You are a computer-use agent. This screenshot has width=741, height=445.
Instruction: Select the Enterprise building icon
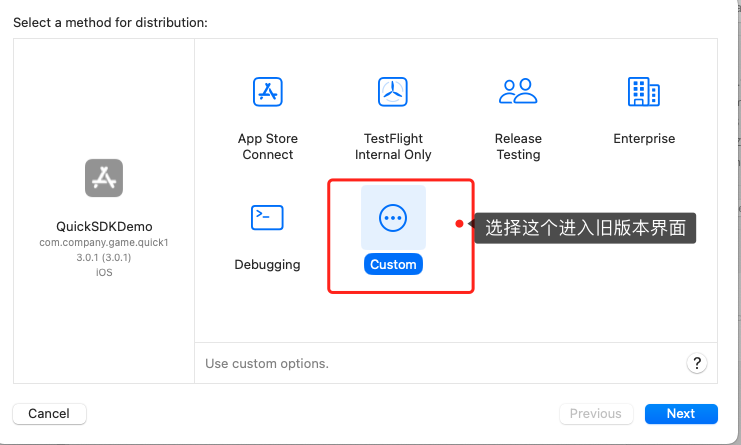pos(644,92)
